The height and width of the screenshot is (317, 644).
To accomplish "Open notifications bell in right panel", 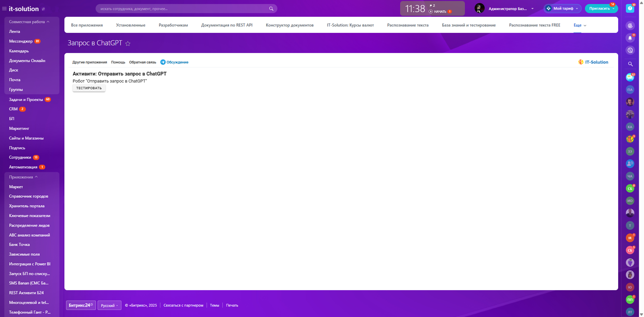I will coord(630,38).
